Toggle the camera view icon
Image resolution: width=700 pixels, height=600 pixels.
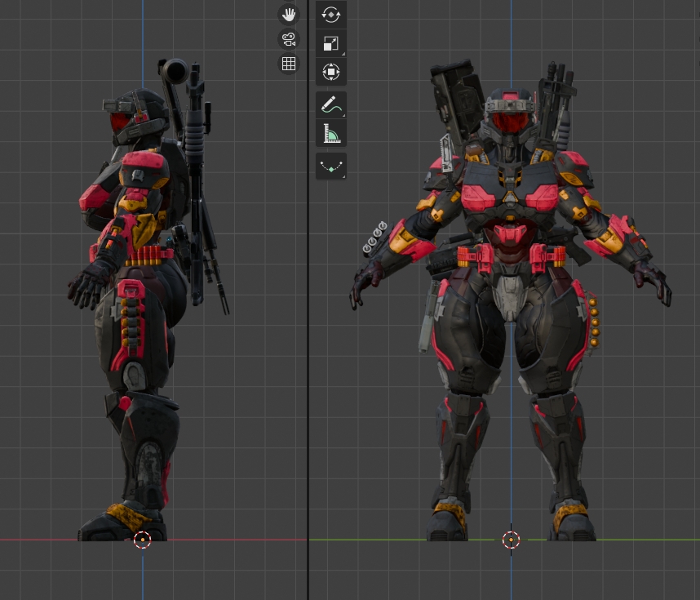pyautogui.click(x=289, y=39)
